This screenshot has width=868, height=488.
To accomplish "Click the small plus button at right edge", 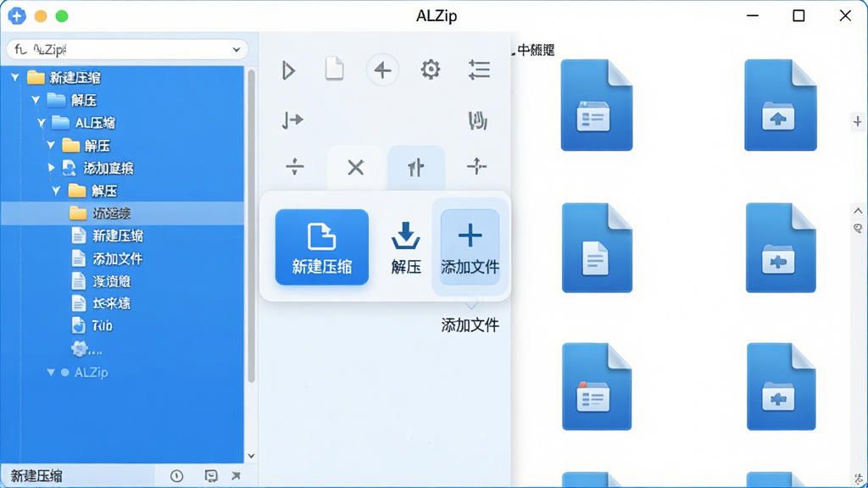I will (857, 122).
